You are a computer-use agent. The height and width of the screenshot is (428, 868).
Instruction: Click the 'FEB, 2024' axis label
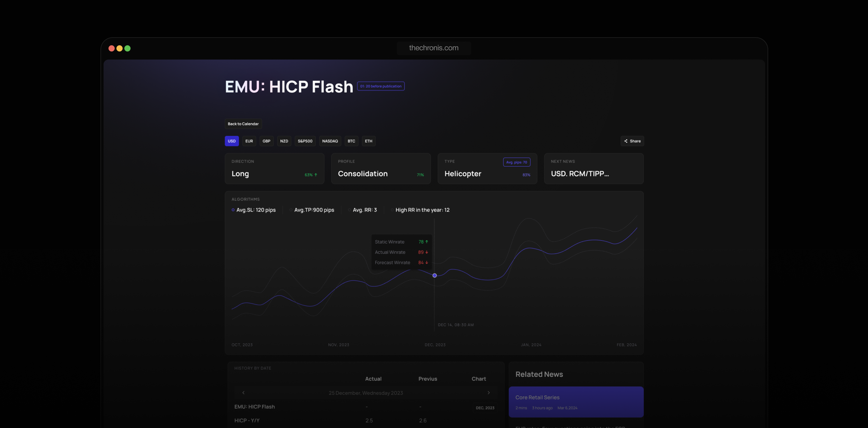[x=627, y=345]
